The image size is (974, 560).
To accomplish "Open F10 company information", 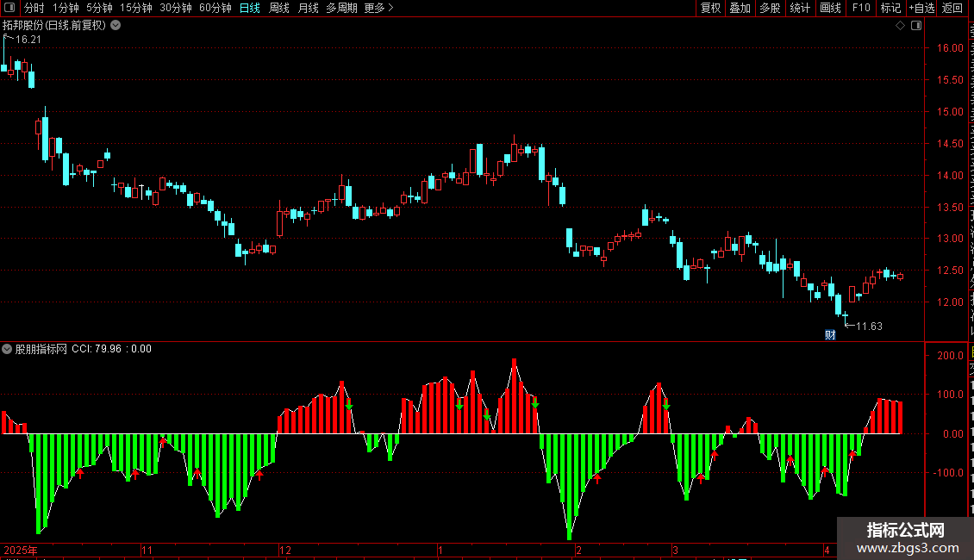I will pyautogui.click(x=861, y=8).
